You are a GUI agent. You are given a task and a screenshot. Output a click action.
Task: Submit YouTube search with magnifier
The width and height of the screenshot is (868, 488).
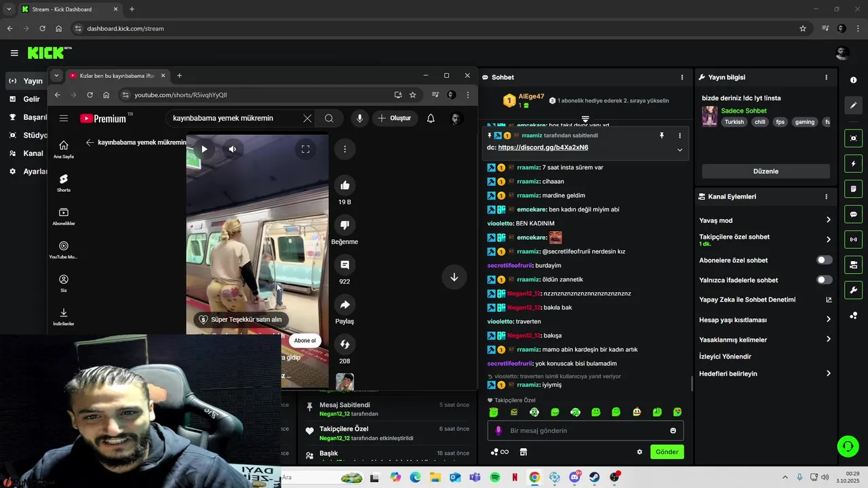pos(329,118)
